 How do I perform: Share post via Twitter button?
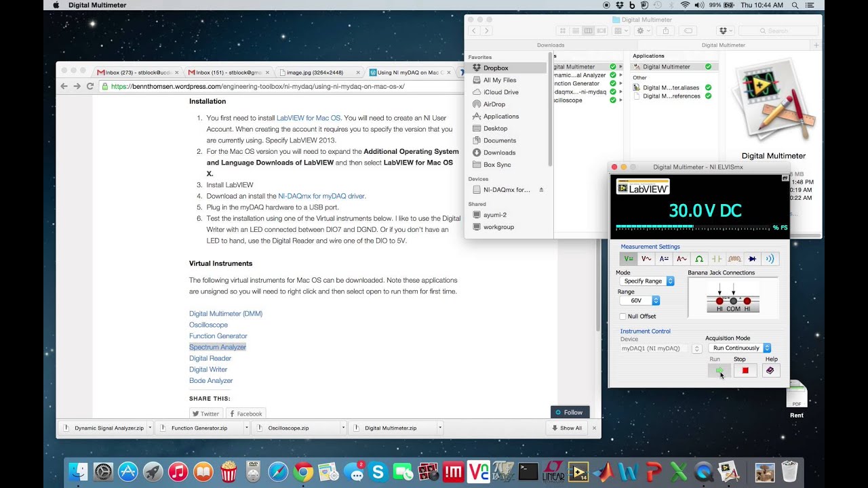pos(206,413)
